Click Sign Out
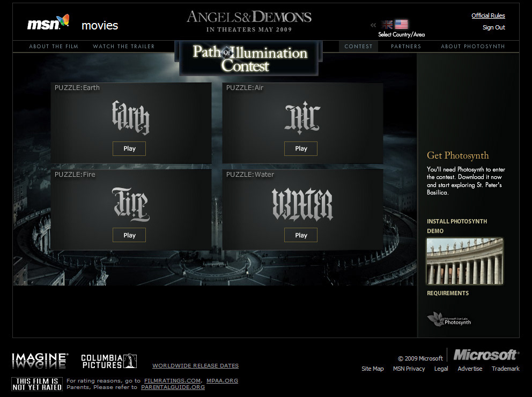Viewport: 532px width, 397px height. click(x=494, y=27)
